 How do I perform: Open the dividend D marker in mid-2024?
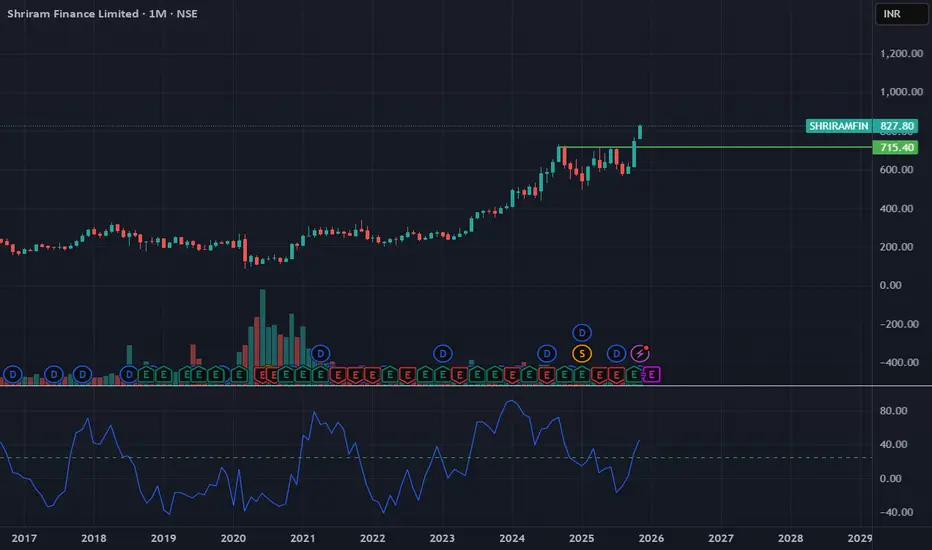click(x=547, y=354)
